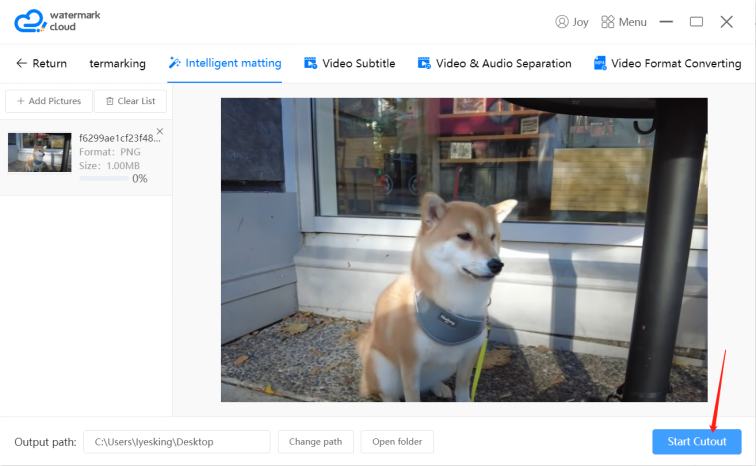Click the Output path: label
The height and width of the screenshot is (466, 756).
click(45, 442)
